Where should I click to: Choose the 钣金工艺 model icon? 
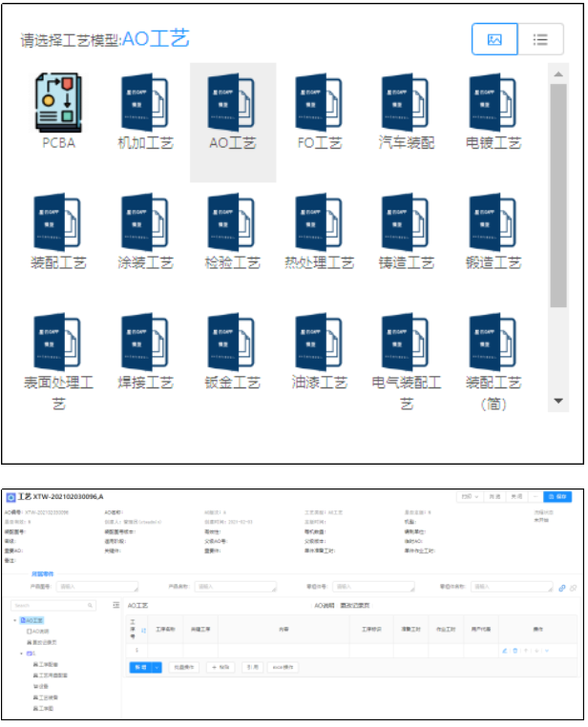coord(232,342)
